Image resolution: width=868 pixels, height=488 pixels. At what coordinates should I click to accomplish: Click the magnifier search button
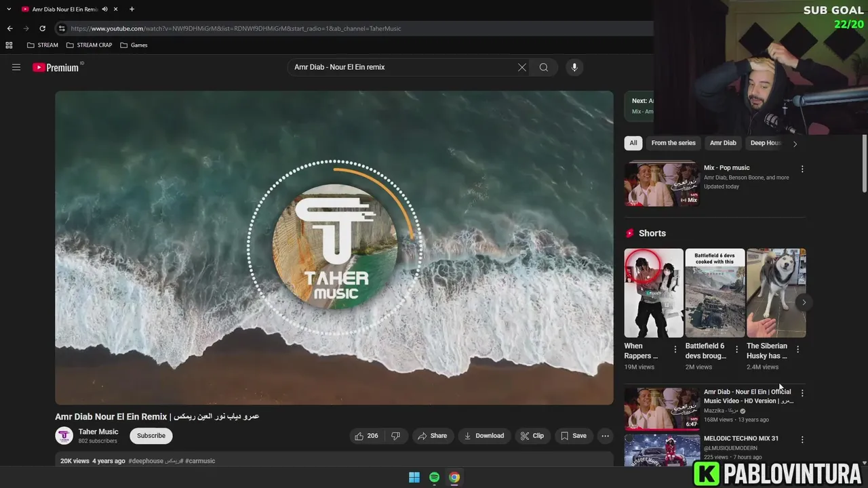point(544,67)
